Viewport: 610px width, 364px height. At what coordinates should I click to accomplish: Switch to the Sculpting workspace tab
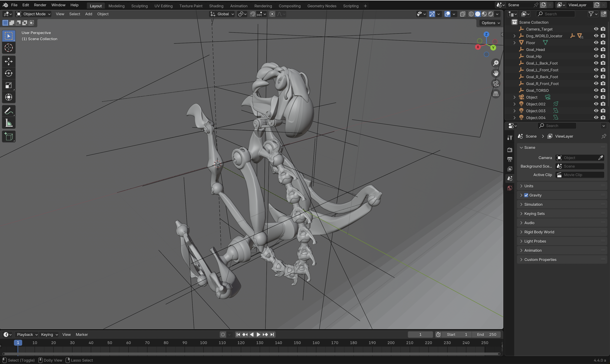(x=139, y=6)
